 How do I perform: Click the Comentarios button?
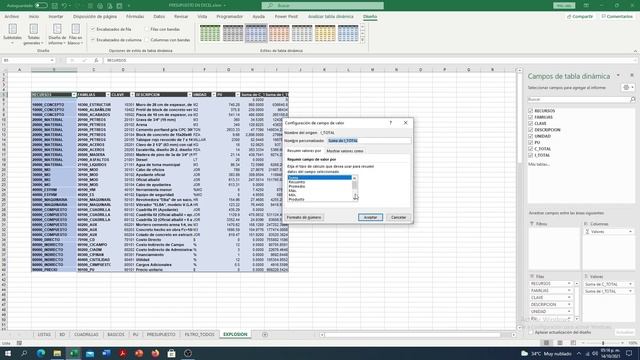(x=617, y=16)
